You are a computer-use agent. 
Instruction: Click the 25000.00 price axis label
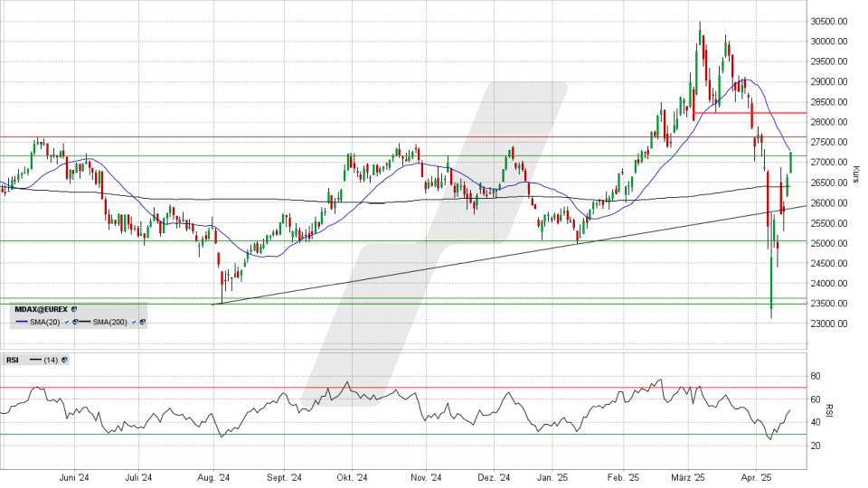pyautogui.click(x=828, y=243)
